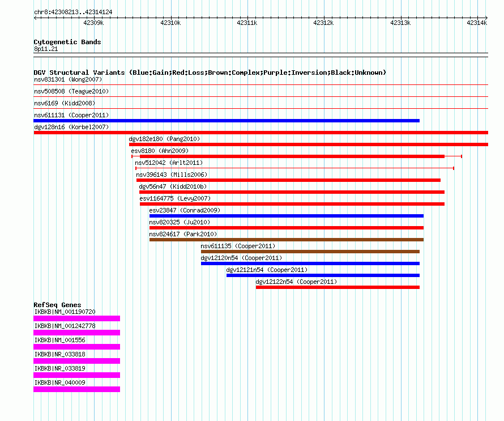
Task: Click the esv23847 (Conrad2009) text label
Action: point(185,210)
